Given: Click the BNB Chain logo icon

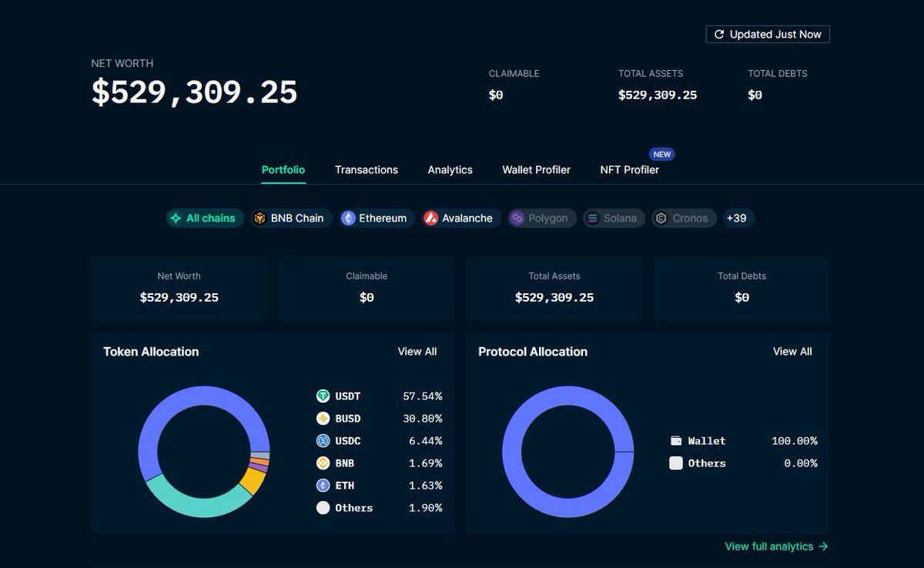Looking at the screenshot, I should (260, 219).
